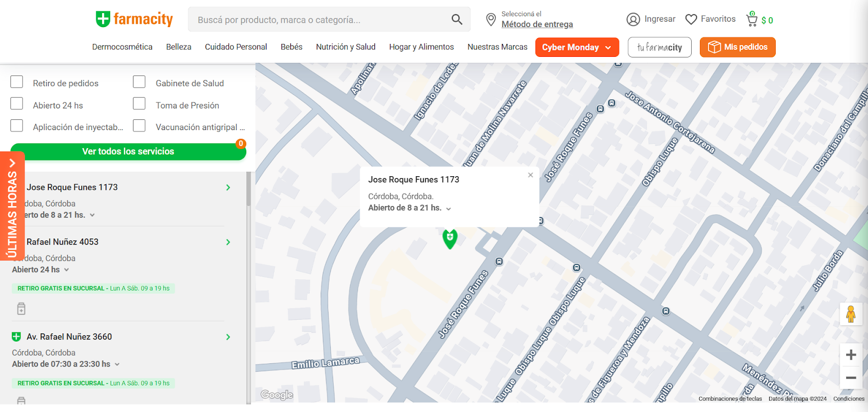Click Método de entrega link
This screenshot has width=868, height=412.
pos(537,24)
